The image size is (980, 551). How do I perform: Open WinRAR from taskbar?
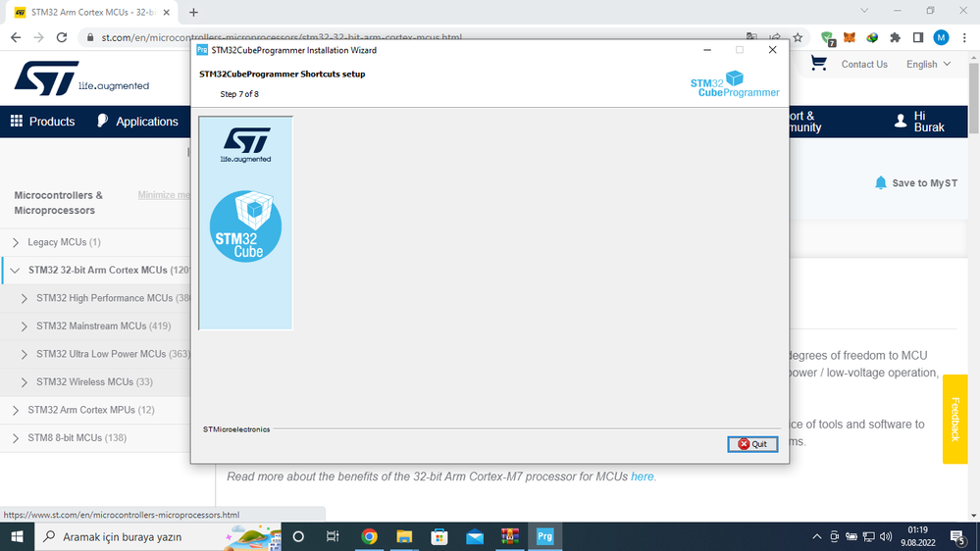point(510,536)
